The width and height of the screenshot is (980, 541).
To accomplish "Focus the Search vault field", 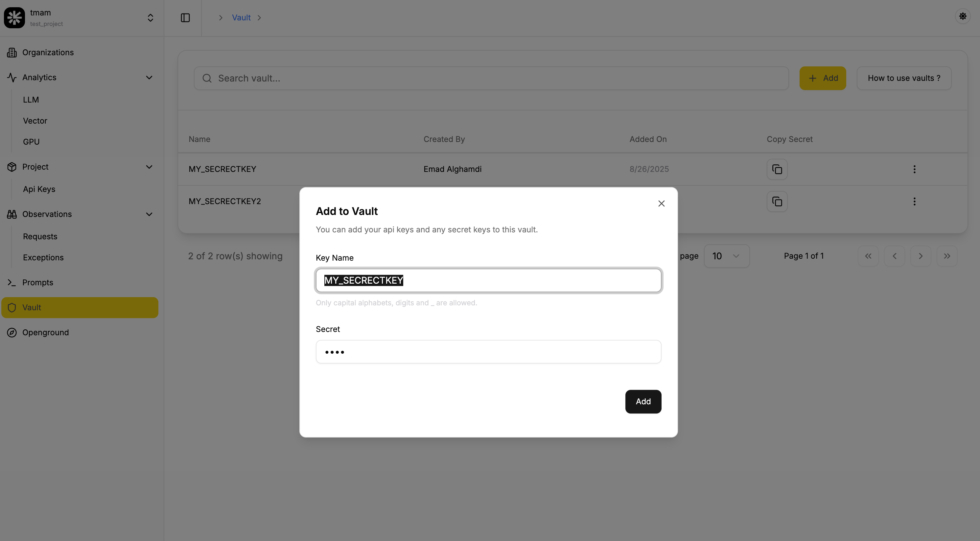I will pyautogui.click(x=491, y=78).
